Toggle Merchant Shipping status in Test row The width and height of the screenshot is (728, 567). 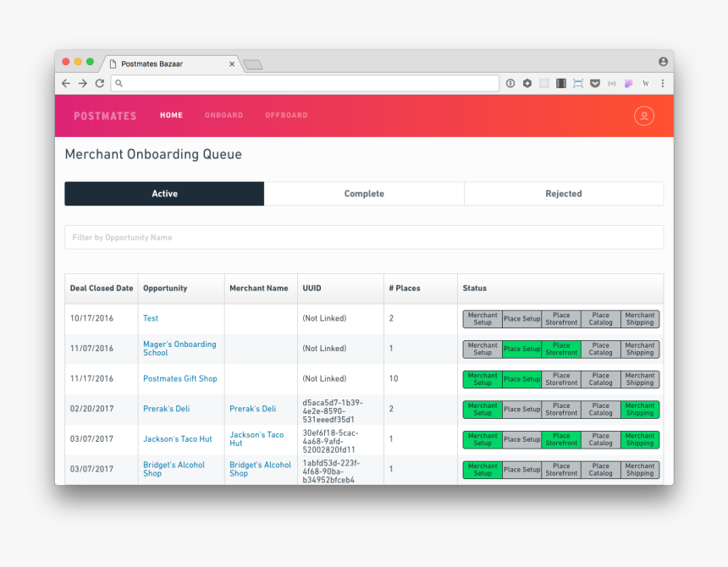pyautogui.click(x=640, y=319)
